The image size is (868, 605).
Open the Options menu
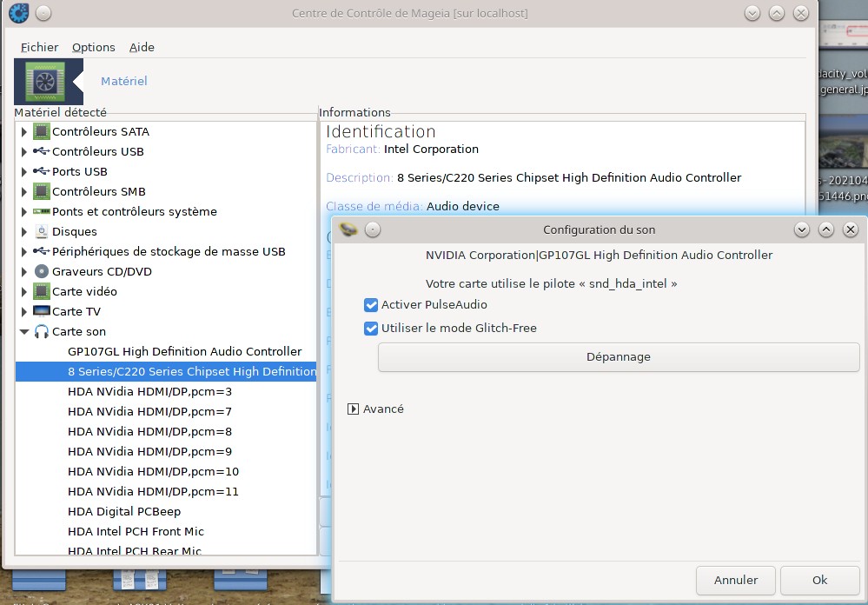[94, 47]
